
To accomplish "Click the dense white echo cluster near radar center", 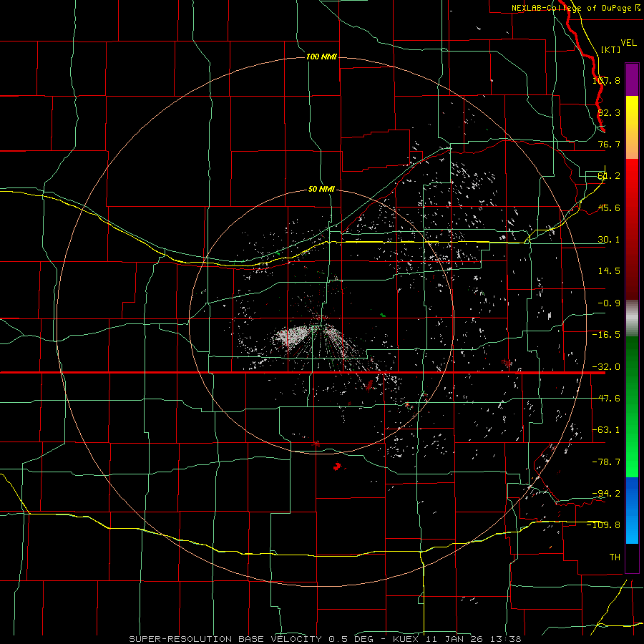I will point(292,336).
